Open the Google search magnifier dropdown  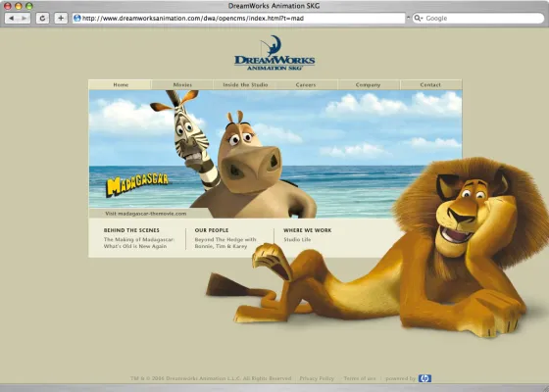418,19
